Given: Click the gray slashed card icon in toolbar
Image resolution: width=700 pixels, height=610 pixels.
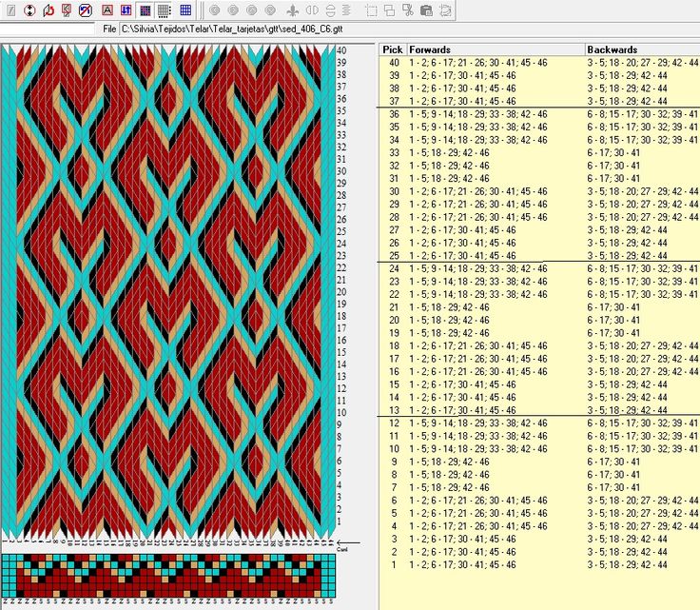Looking at the screenshot, I should (x=11, y=10).
